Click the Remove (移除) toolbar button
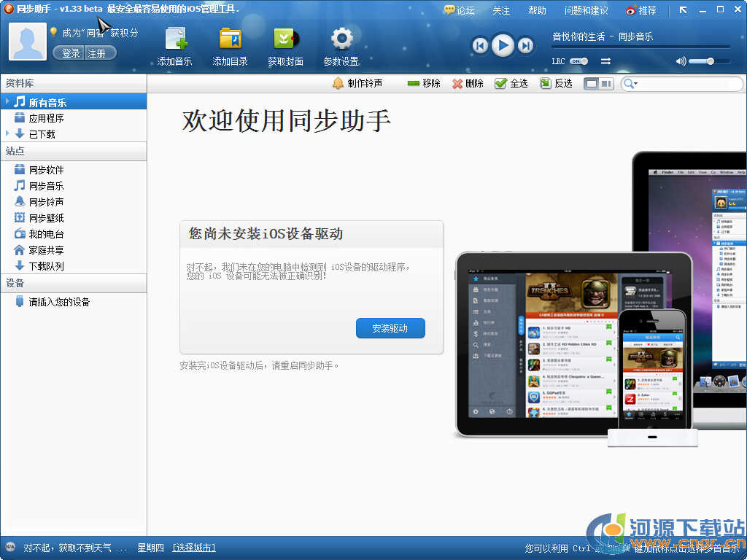 pos(424,83)
